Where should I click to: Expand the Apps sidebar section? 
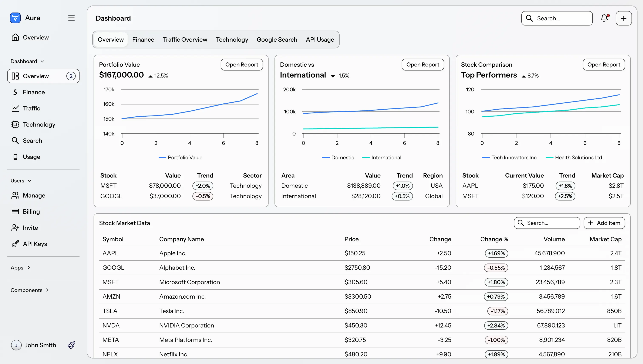(20, 268)
